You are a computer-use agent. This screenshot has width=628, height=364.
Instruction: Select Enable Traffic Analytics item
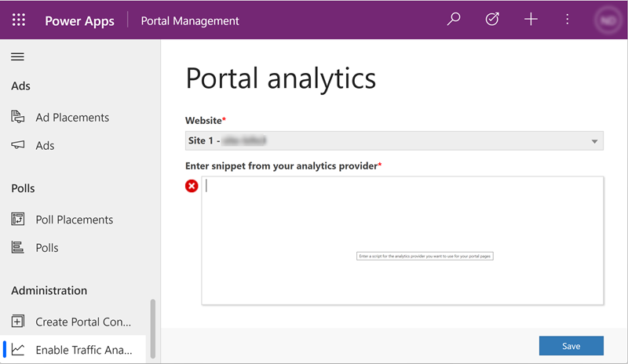coord(82,350)
